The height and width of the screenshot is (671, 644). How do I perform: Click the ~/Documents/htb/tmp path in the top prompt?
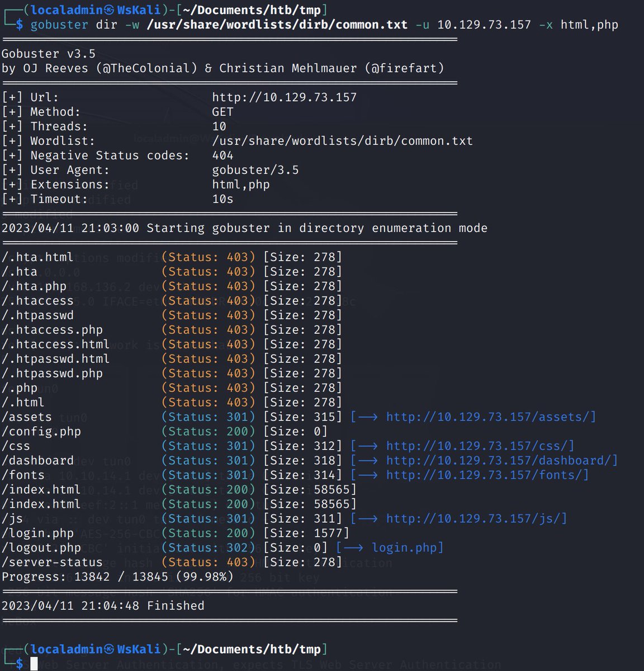[x=252, y=10]
